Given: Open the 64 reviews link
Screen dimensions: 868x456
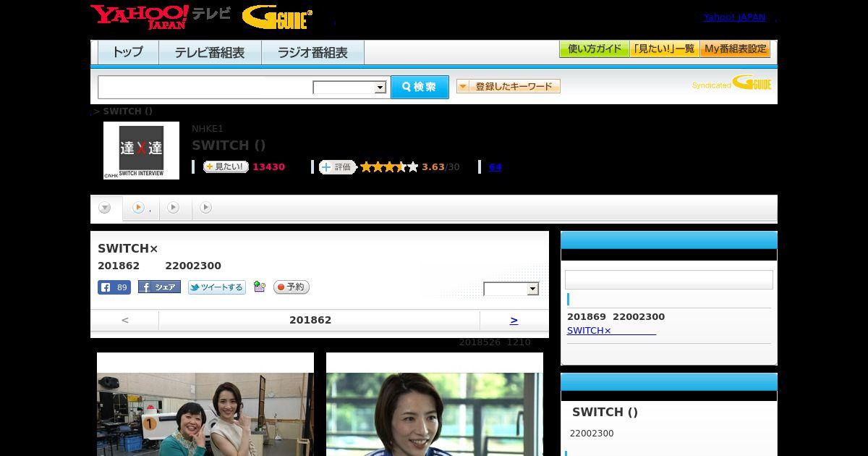Looking at the screenshot, I should 495,167.
